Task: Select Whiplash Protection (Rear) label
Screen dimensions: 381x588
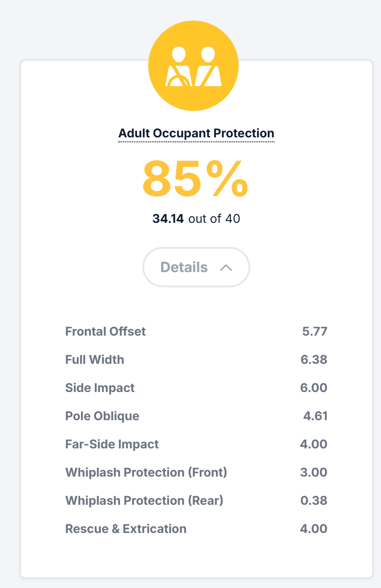Action: click(144, 501)
